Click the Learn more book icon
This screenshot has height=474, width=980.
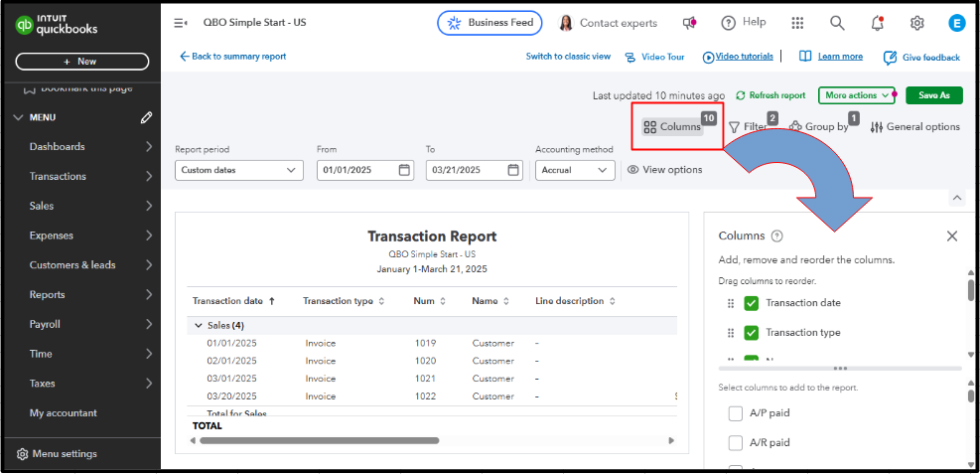[805, 57]
